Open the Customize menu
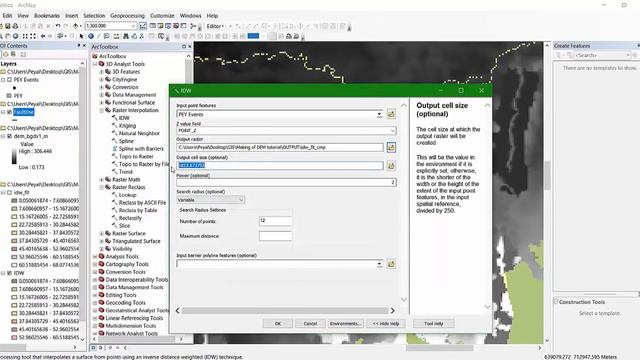 [x=162, y=16]
